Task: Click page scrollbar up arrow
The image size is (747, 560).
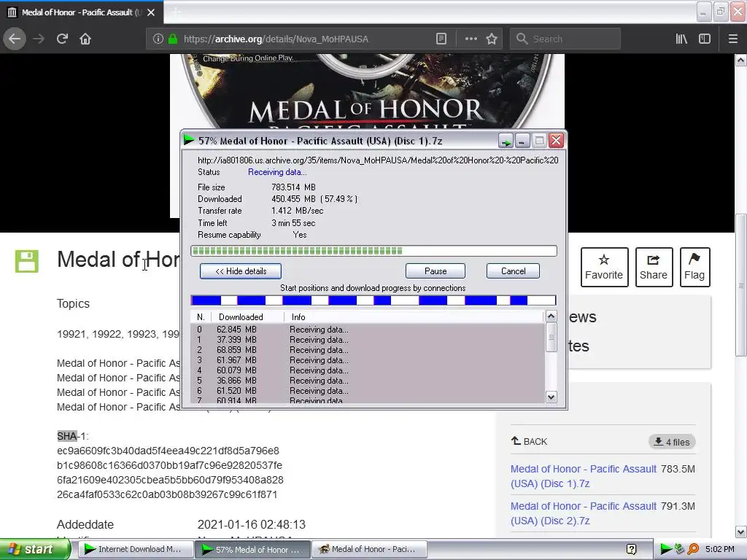Action: point(741,60)
